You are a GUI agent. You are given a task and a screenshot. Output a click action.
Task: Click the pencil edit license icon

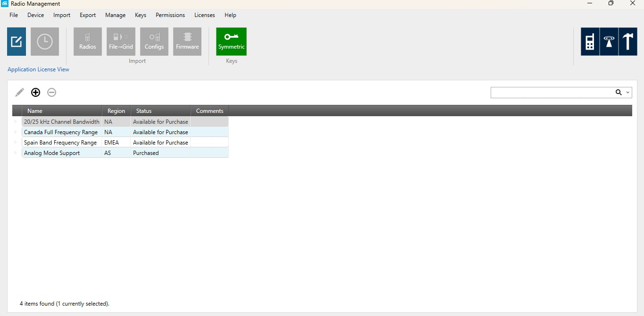pyautogui.click(x=19, y=93)
